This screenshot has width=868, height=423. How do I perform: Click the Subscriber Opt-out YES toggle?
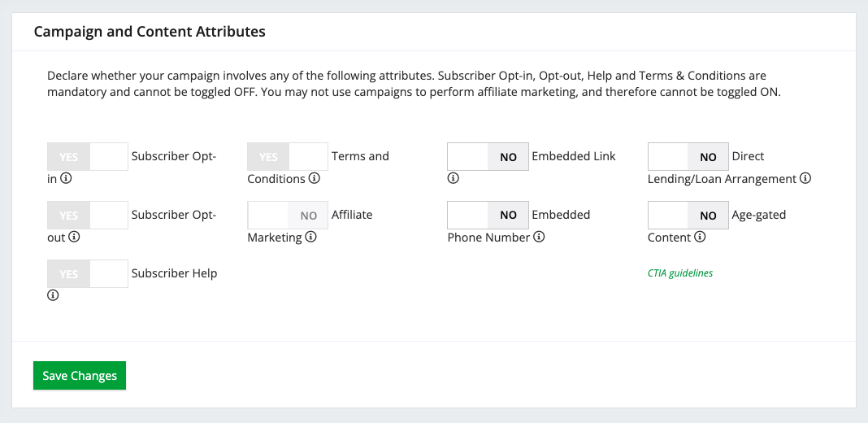pyautogui.click(x=88, y=215)
